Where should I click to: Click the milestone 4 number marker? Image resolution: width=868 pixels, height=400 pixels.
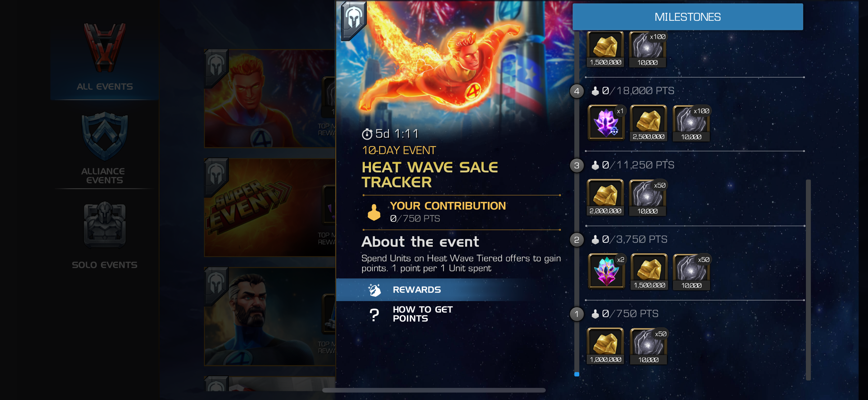tap(576, 91)
